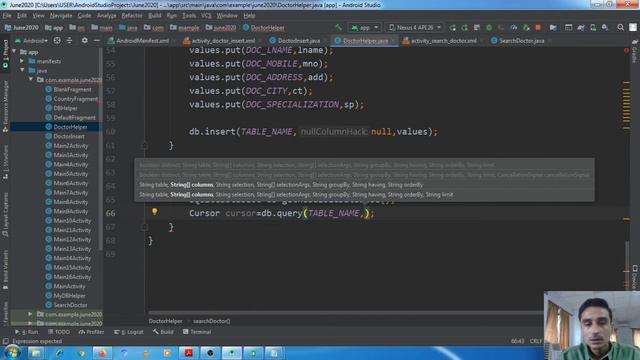The image size is (640, 360).
Task: Open the app run configuration dropdown
Action: pos(364,27)
